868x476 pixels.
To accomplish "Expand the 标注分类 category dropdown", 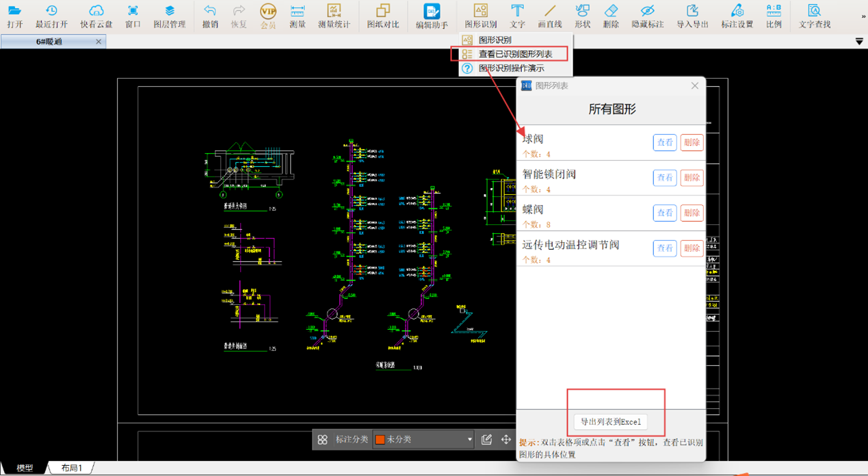I will point(469,440).
